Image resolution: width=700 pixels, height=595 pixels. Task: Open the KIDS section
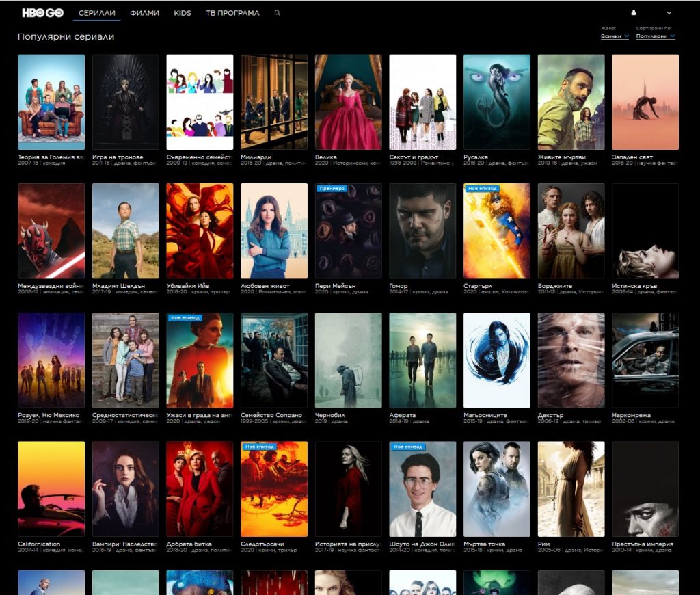pyautogui.click(x=182, y=13)
